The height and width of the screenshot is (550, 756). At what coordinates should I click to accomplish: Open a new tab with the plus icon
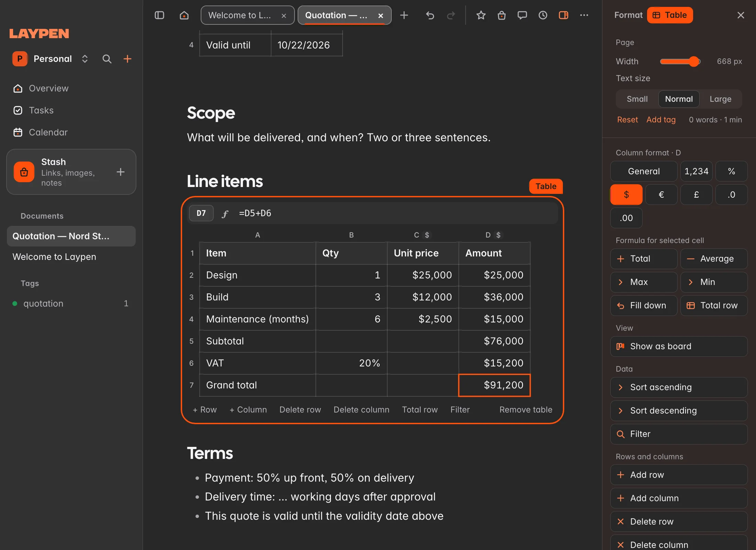click(x=404, y=15)
